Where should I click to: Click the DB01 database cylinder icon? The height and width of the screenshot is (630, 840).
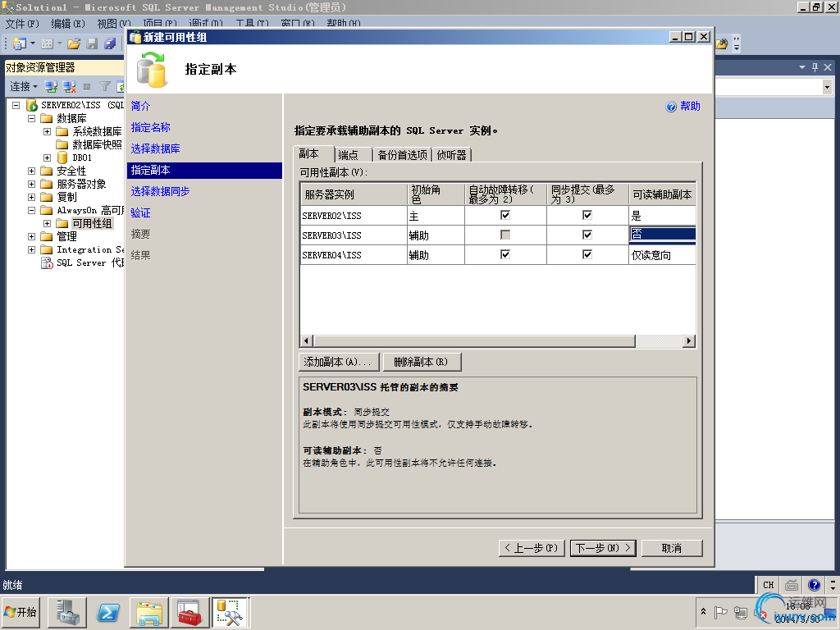(62, 157)
